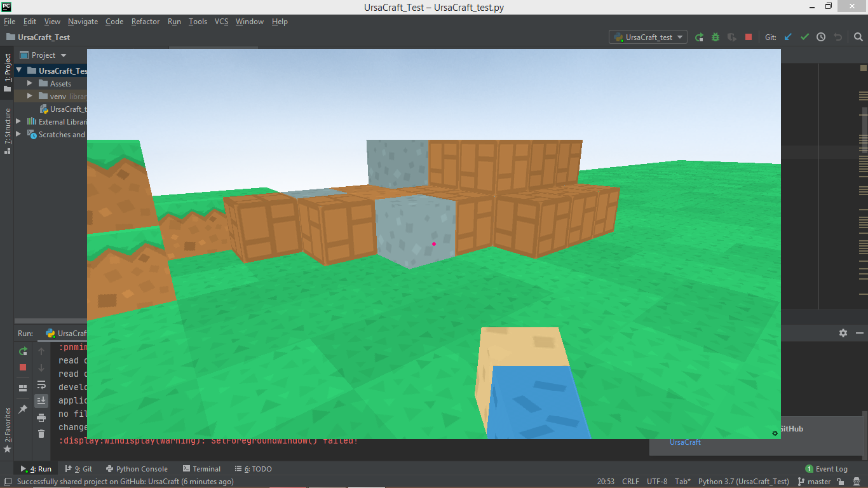
Task: Stop the running application
Action: (x=748, y=37)
